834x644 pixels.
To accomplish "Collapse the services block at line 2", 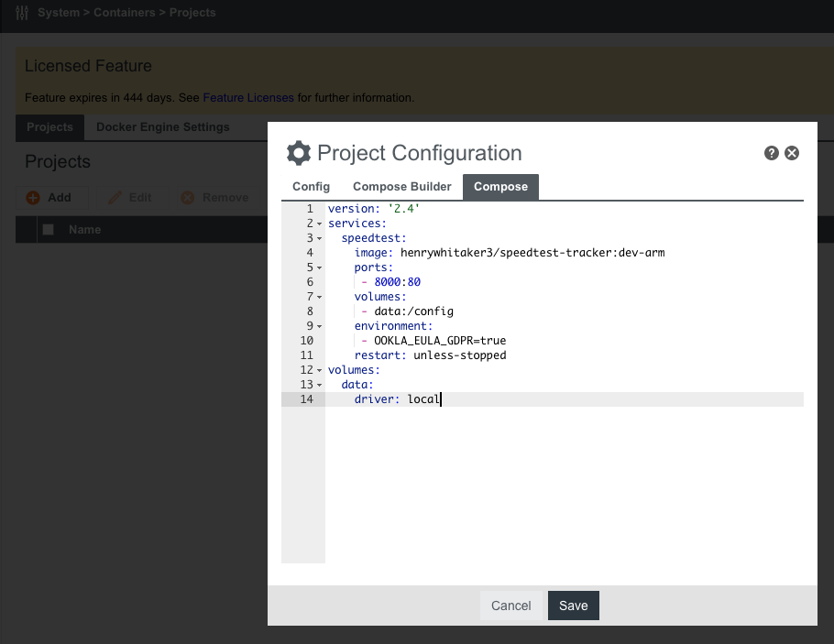I will point(319,224).
